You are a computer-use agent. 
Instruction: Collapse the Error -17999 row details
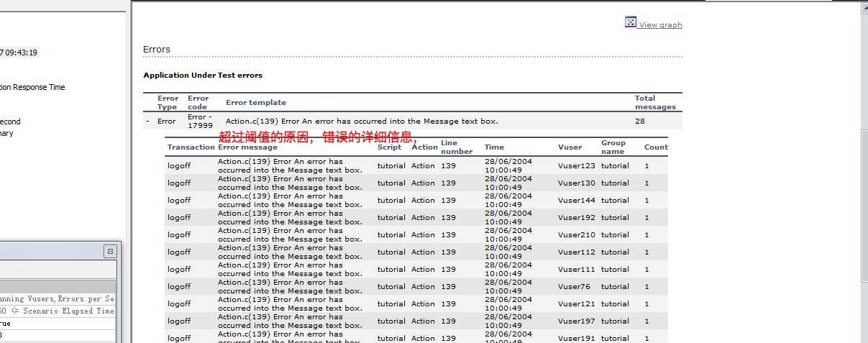[148, 122]
